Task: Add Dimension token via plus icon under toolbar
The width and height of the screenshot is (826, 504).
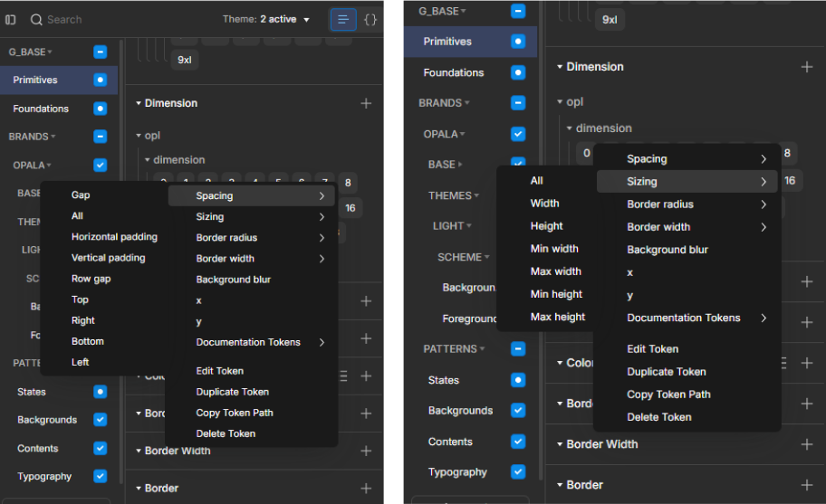Action: coord(366,103)
